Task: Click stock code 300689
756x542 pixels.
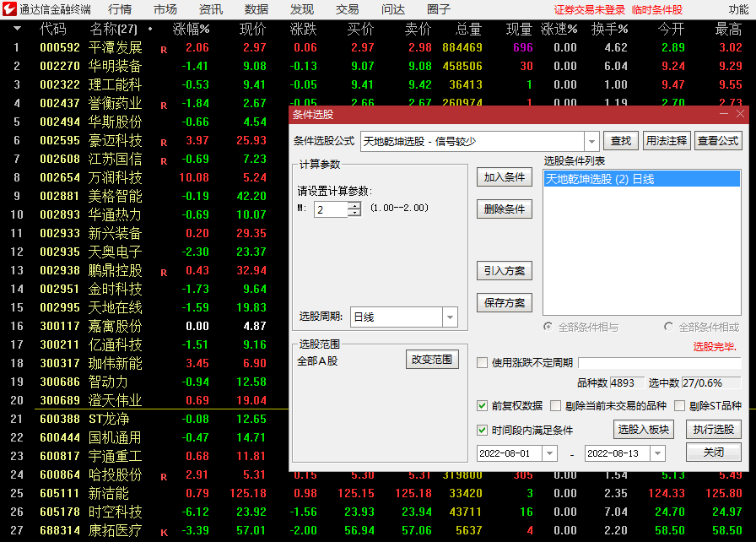Action: tap(60, 400)
